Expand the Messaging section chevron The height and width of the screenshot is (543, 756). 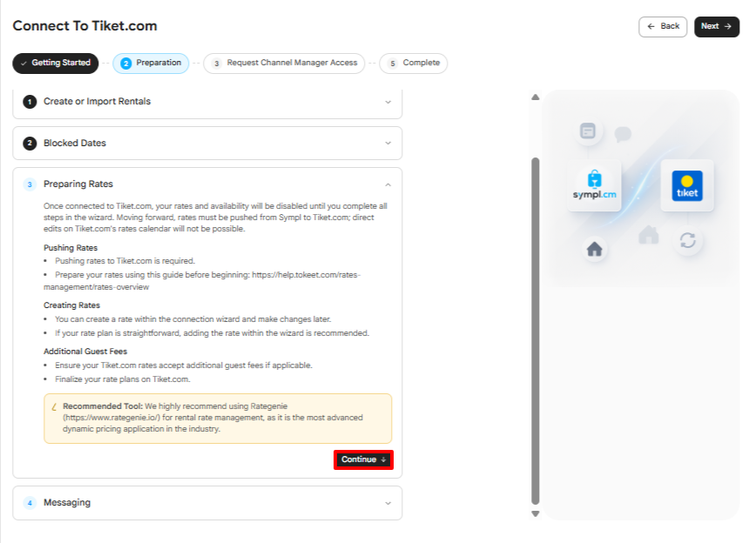pos(388,503)
